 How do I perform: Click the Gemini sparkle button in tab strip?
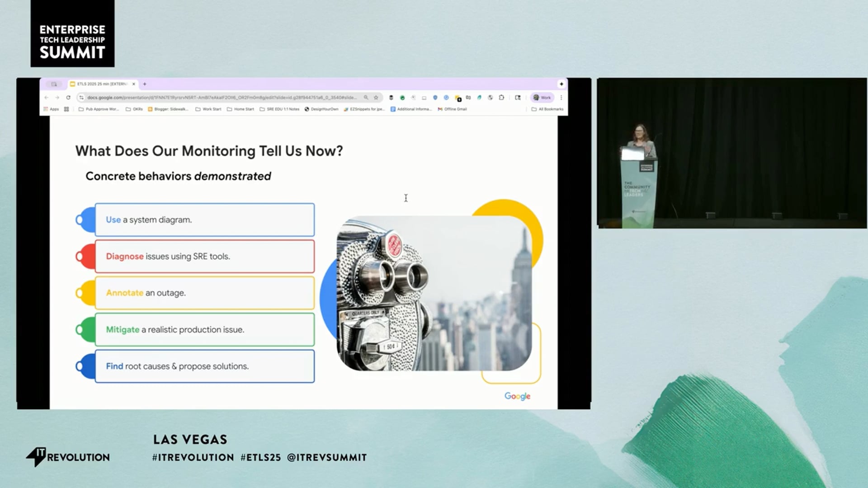(561, 84)
